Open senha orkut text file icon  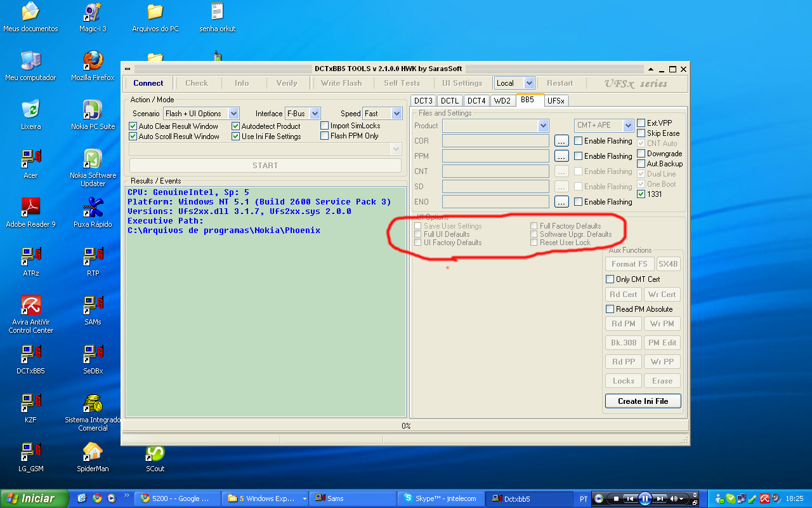tap(217, 17)
